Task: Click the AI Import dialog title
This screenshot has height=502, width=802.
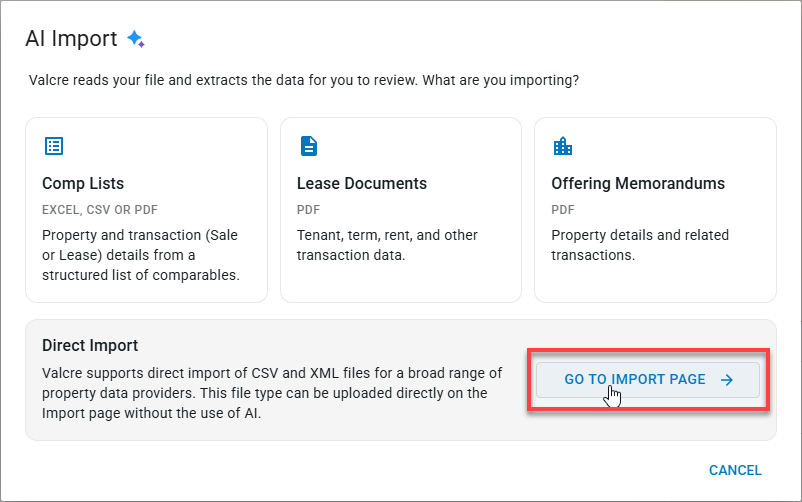Action: coord(72,39)
